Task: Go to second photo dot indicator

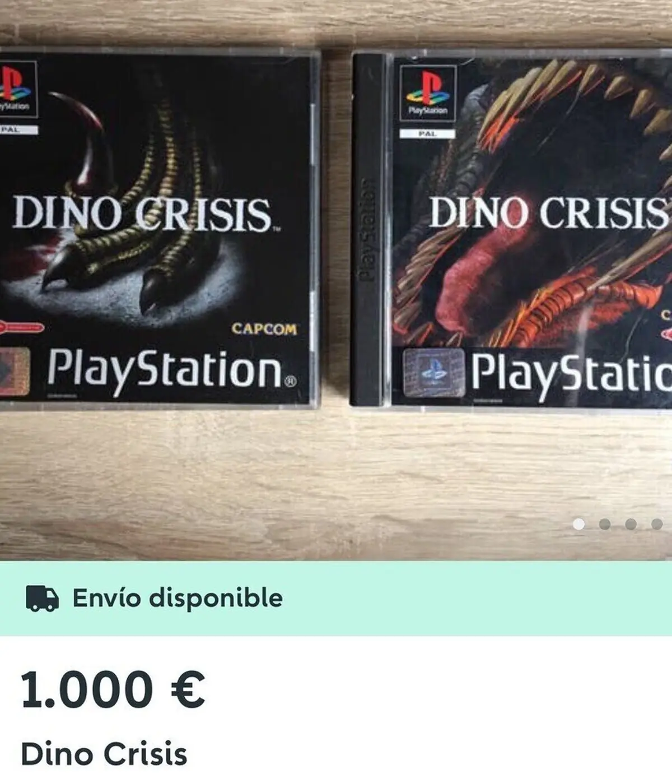Action: coord(605,524)
